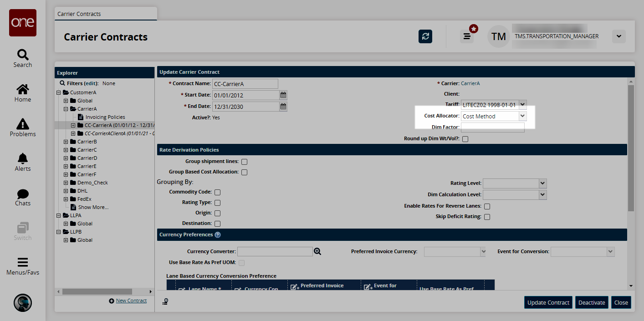Click the refresh icon in header
Viewport: 644px width, 321px height.
pyautogui.click(x=425, y=36)
